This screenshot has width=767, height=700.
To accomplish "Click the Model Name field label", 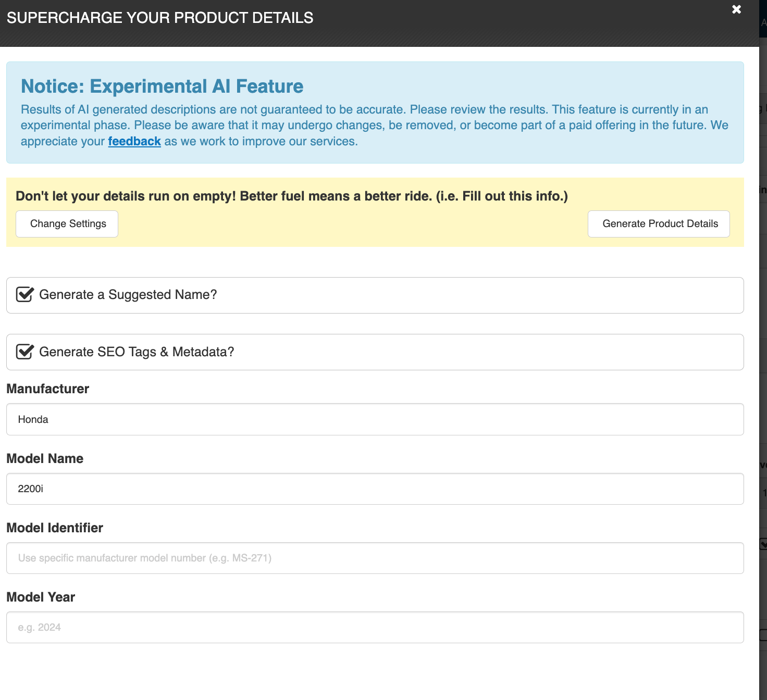I will pyautogui.click(x=45, y=459).
